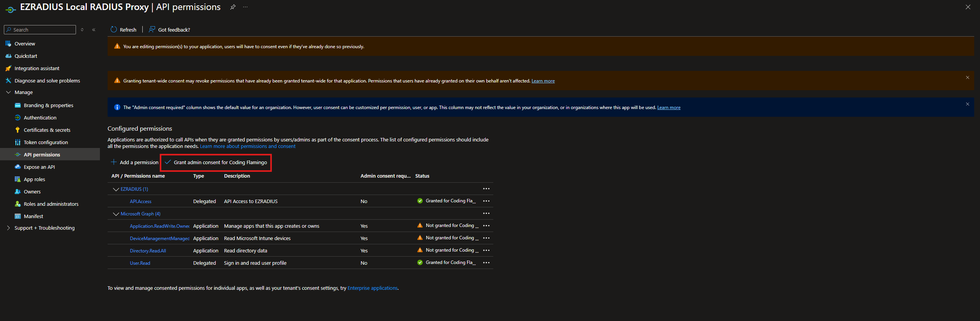980x321 pixels.
Task: Open Manifest editor
Action: 34,216
